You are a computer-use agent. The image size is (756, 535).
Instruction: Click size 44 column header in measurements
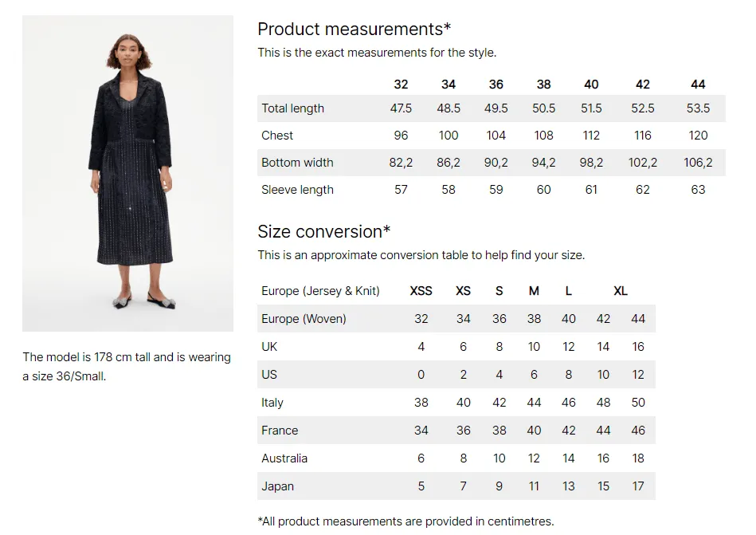[x=698, y=85]
